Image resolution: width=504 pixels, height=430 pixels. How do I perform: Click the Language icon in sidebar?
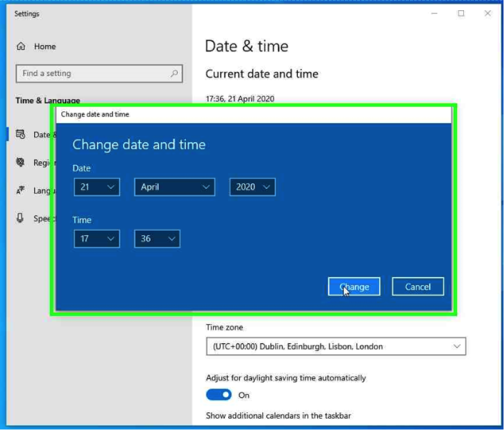tap(21, 190)
